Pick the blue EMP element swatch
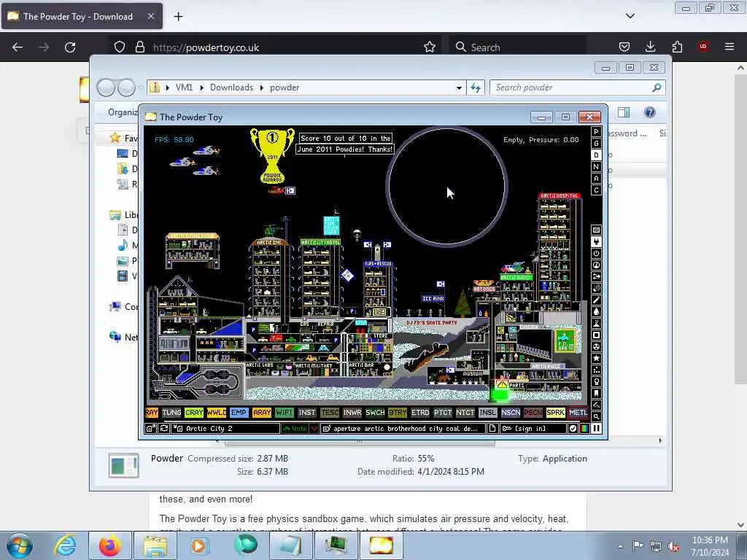This screenshot has width=747, height=560. tap(239, 413)
